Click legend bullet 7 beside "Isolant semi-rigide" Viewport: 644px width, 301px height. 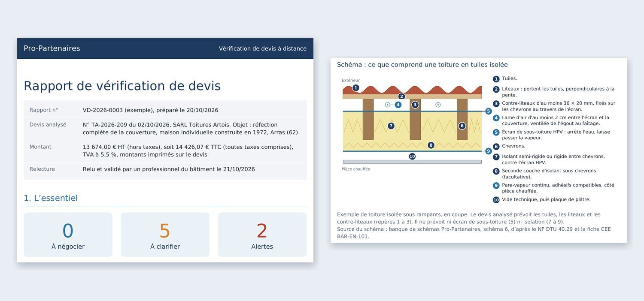click(x=496, y=157)
